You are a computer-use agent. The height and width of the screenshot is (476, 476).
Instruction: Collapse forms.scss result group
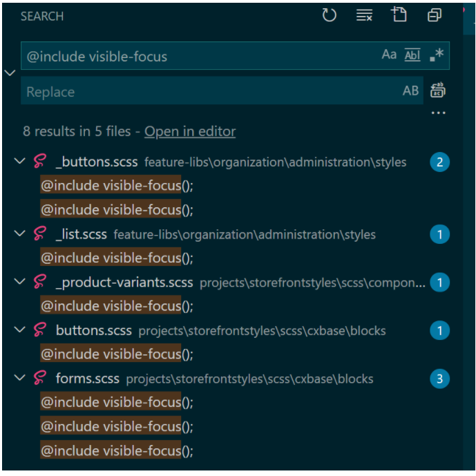20,378
